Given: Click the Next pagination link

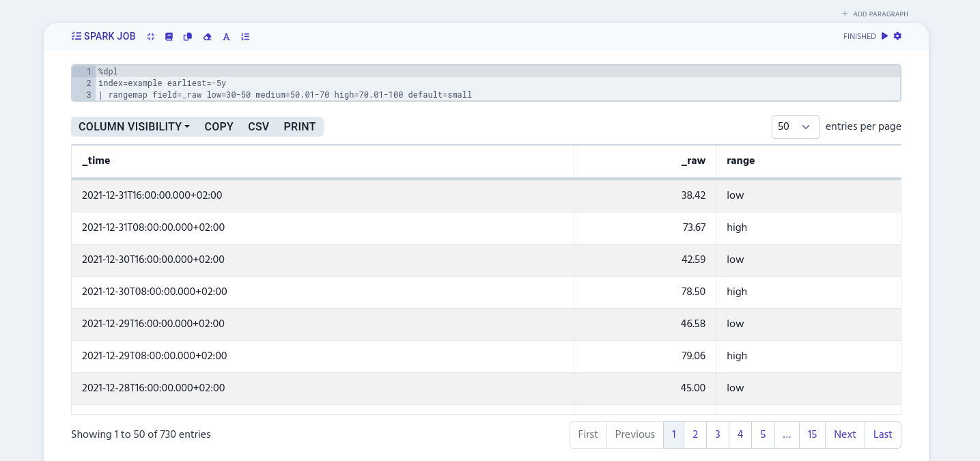Looking at the screenshot, I should 845,435.
